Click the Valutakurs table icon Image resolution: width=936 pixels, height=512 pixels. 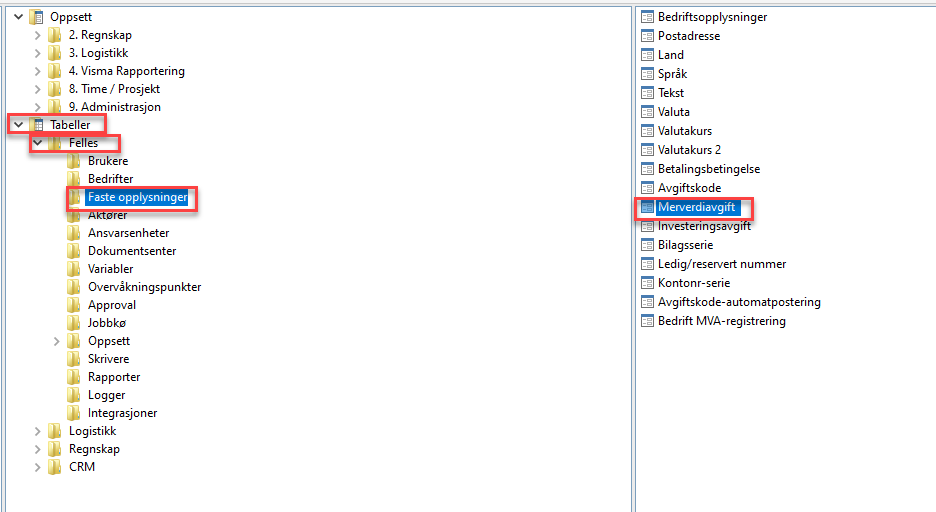pos(647,131)
